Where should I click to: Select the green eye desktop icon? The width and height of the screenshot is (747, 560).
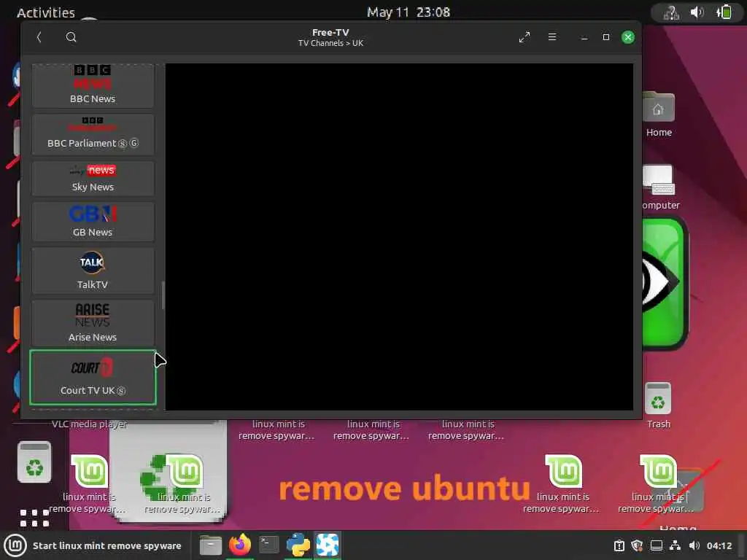pyautogui.click(x=665, y=284)
